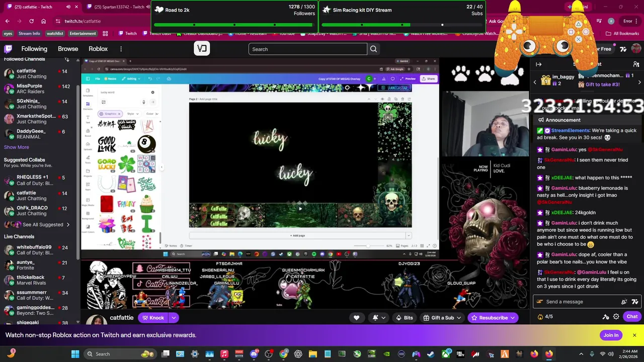Click the sort followed channels icon
Image resolution: width=644 pixels, height=362 pixels.
click(x=67, y=59)
